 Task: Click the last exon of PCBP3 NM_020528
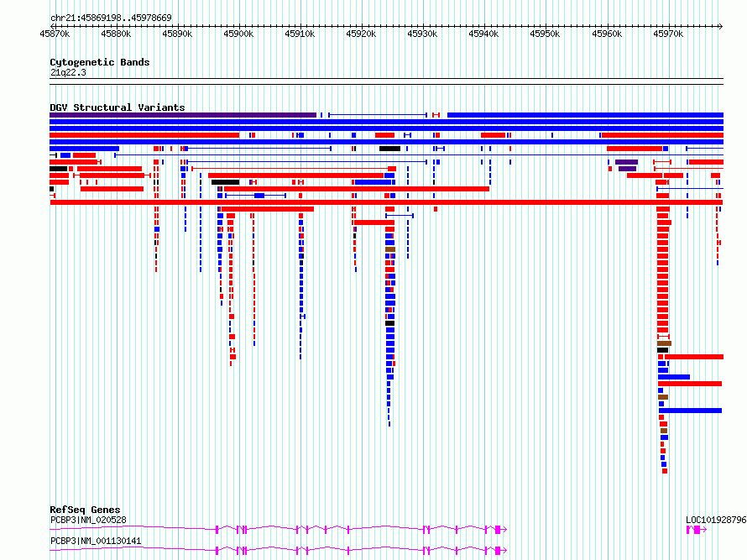pyautogui.click(x=498, y=530)
